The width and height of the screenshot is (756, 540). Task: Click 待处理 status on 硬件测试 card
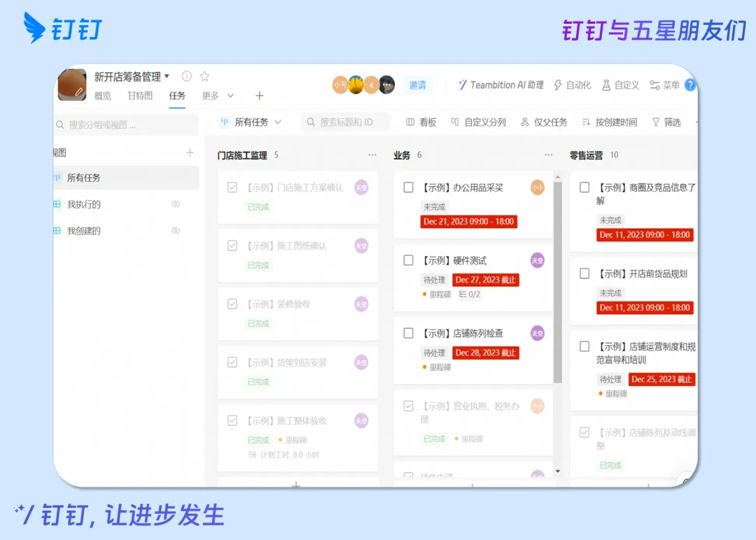coord(435,280)
